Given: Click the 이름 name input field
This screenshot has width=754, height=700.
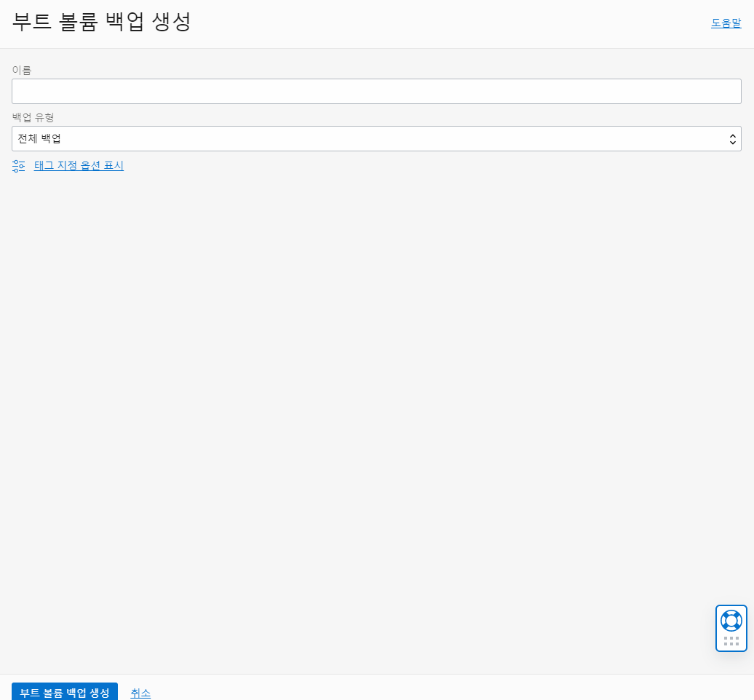Looking at the screenshot, I should click(x=376, y=92).
